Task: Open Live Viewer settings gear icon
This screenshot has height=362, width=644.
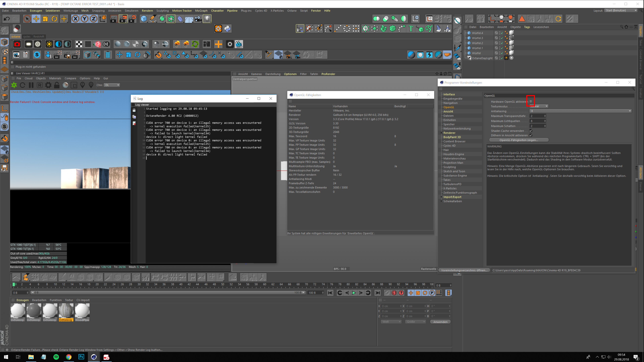Action: click(x=48, y=85)
